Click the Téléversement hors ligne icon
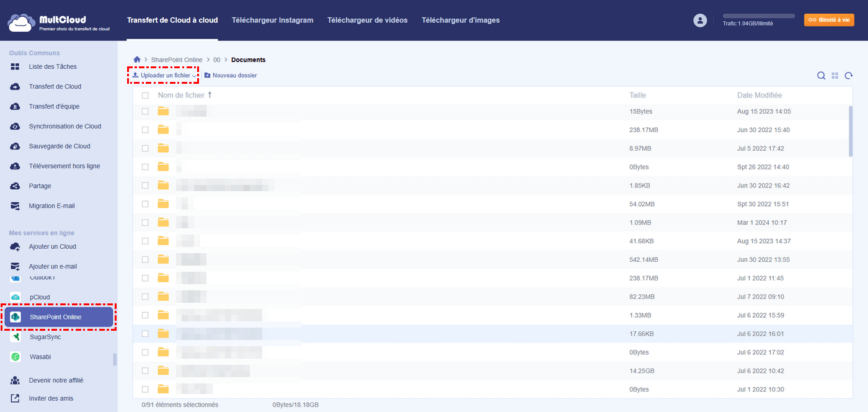This screenshot has width=868, height=412. (15, 166)
